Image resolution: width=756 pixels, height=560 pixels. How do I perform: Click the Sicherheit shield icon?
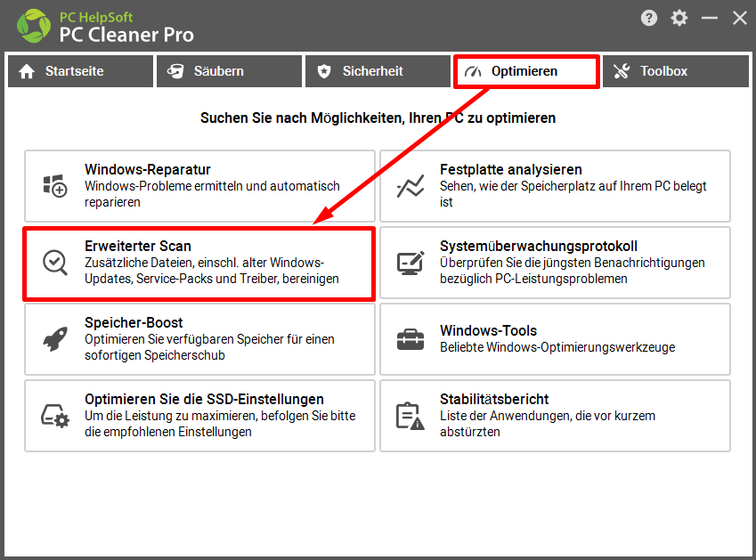coord(324,71)
